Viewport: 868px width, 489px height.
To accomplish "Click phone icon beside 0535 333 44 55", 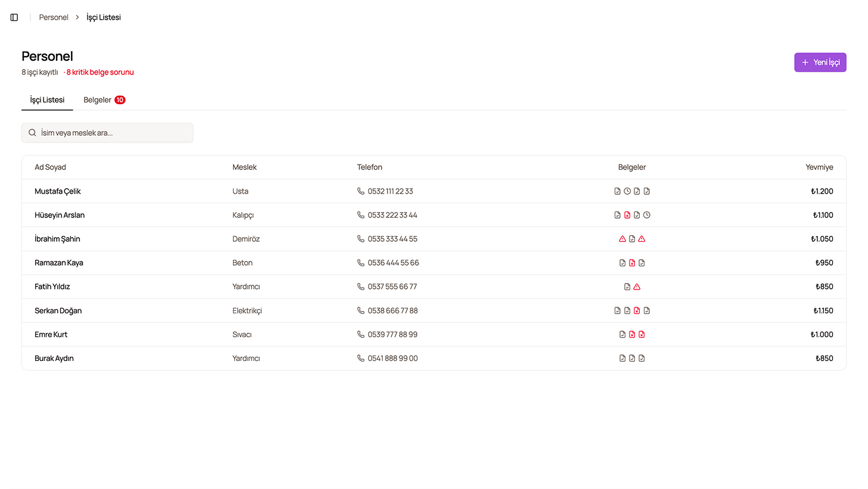I will click(x=361, y=239).
